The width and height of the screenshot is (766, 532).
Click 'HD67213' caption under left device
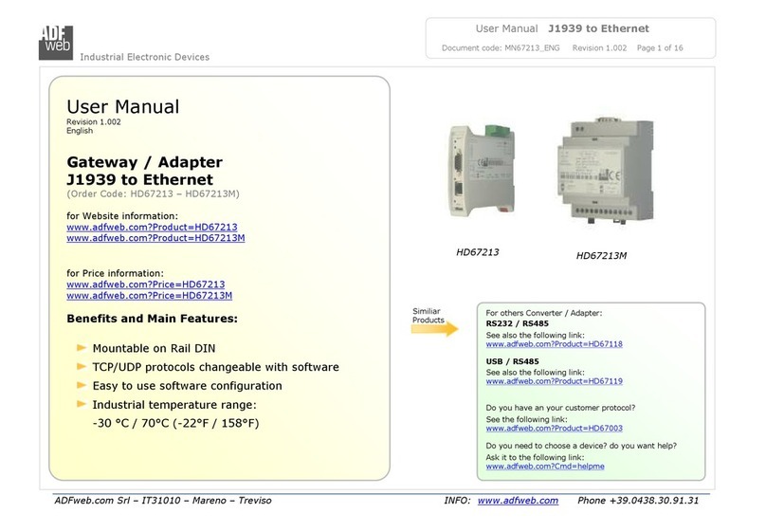pyautogui.click(x=477, y=252)
